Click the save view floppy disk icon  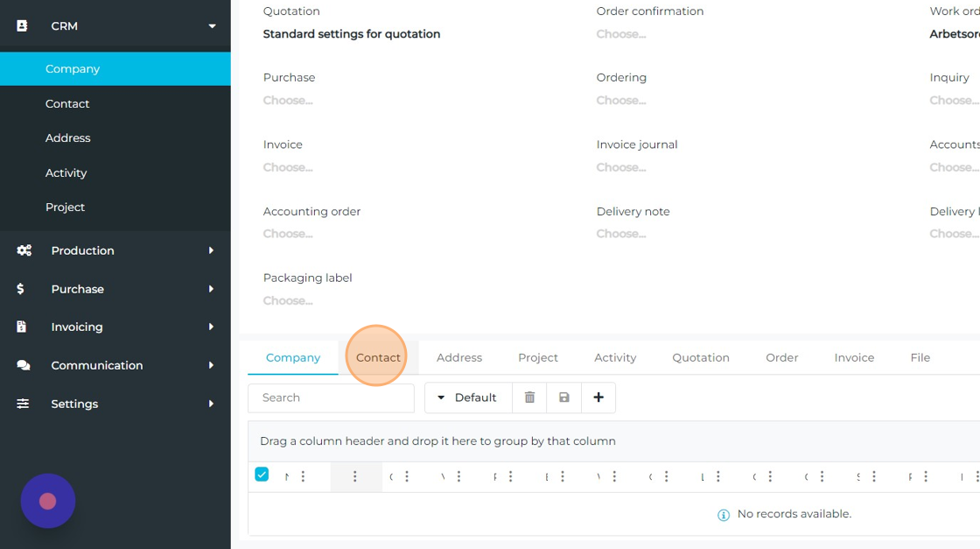564,398
